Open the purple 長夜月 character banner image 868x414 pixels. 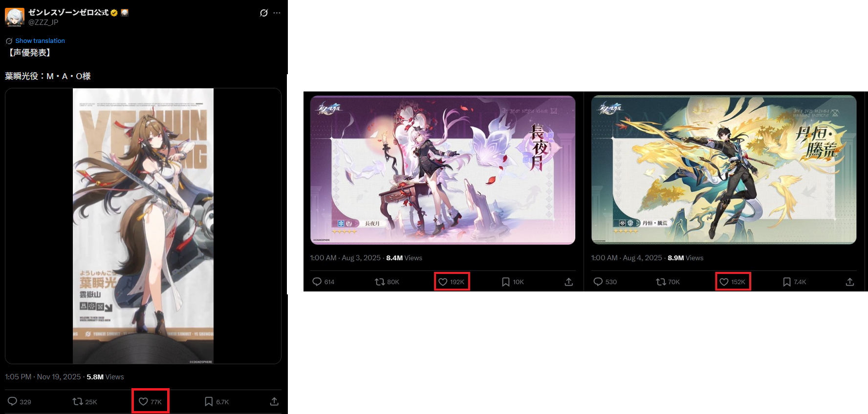pyautogui.click(x=443, y=170)
